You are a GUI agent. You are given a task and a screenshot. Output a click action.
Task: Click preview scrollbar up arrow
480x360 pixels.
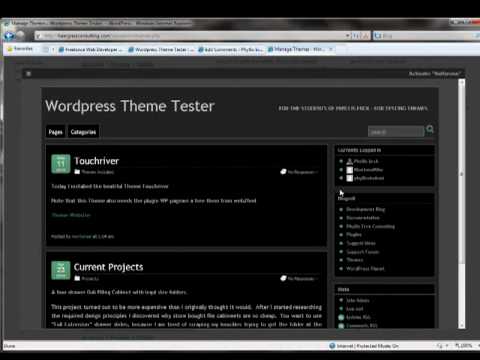(462, 83)
